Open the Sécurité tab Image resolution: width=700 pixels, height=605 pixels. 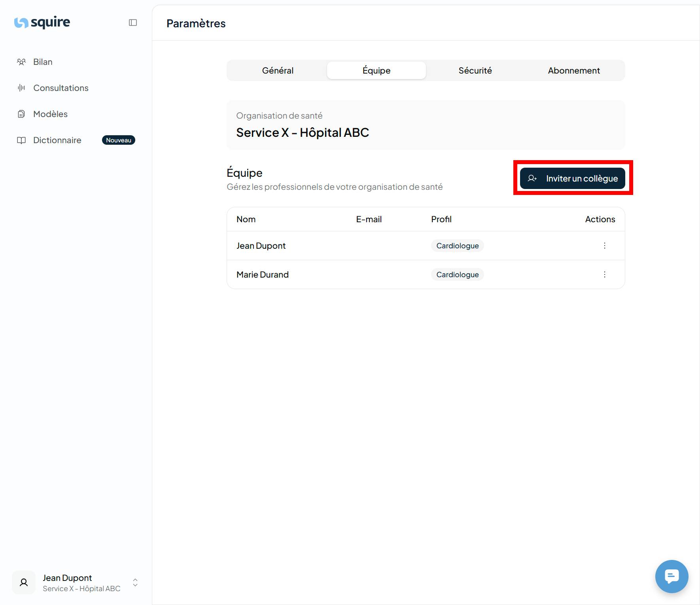[475, 70]
